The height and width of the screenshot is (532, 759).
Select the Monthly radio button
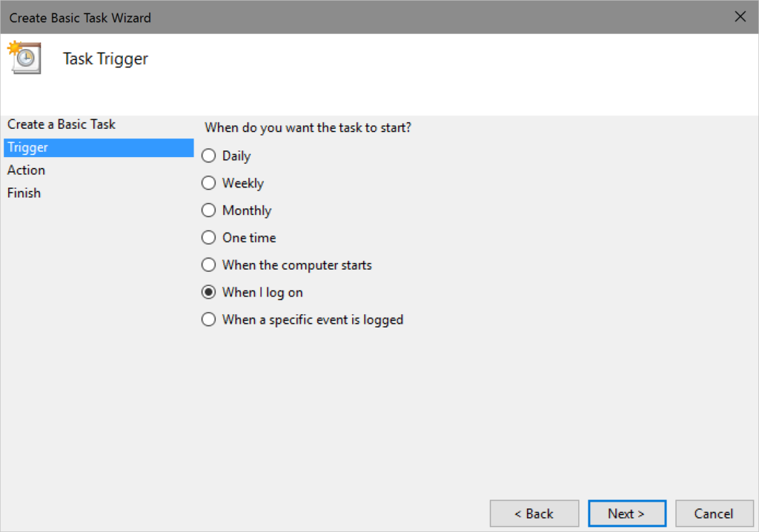tap(209, 211)
